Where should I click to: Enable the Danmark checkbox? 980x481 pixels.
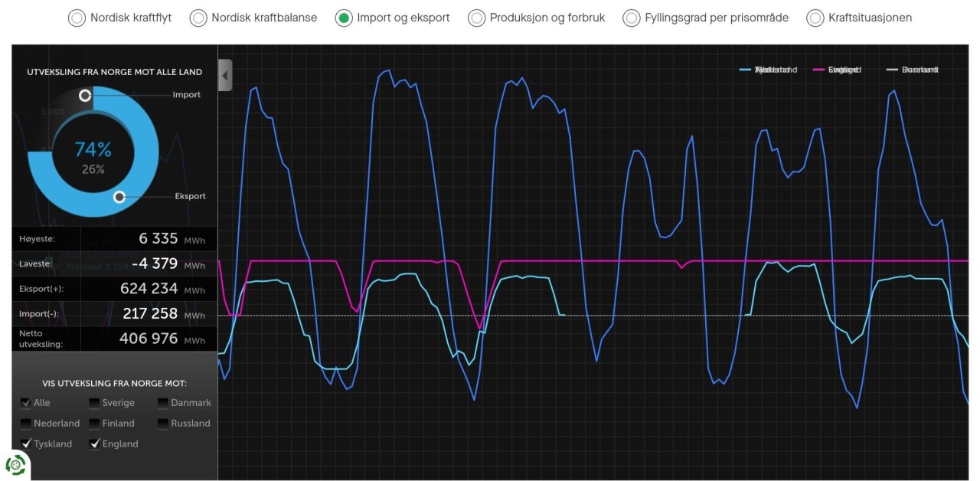[164, 403]
